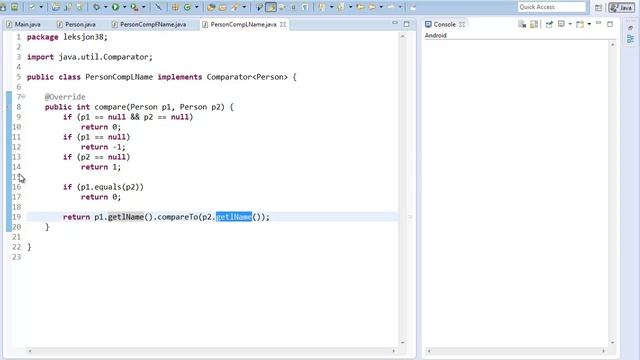The image size is (640, 360).
Task: Open dropdown arrow next to Previous Annotation
Action: coord(350,7)
